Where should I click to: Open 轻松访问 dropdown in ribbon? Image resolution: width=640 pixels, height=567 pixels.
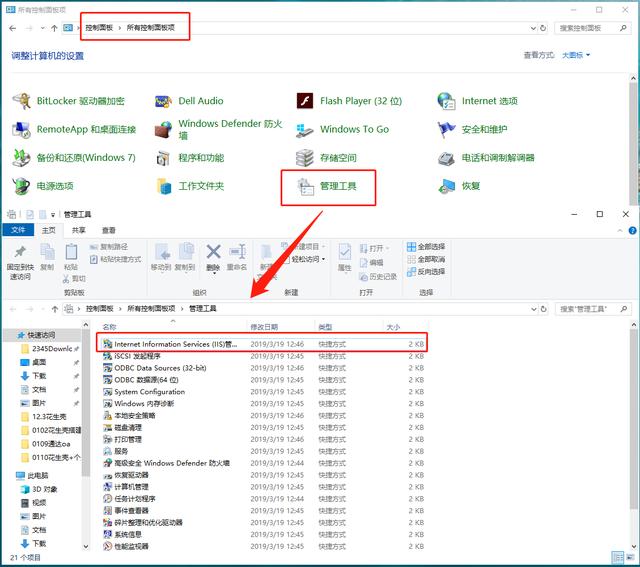point(309,259)
